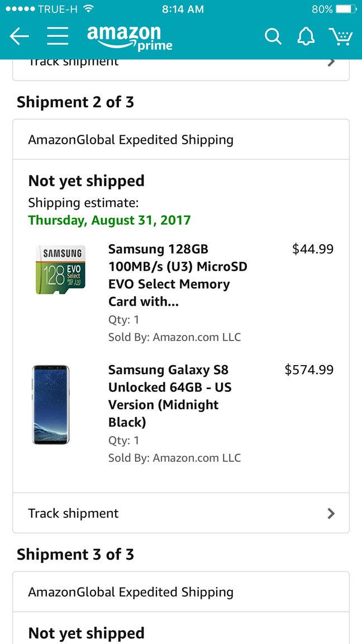Screen dimensions: 362x644
Task: Open search with magnifier icon
Action: coord(273,37)
